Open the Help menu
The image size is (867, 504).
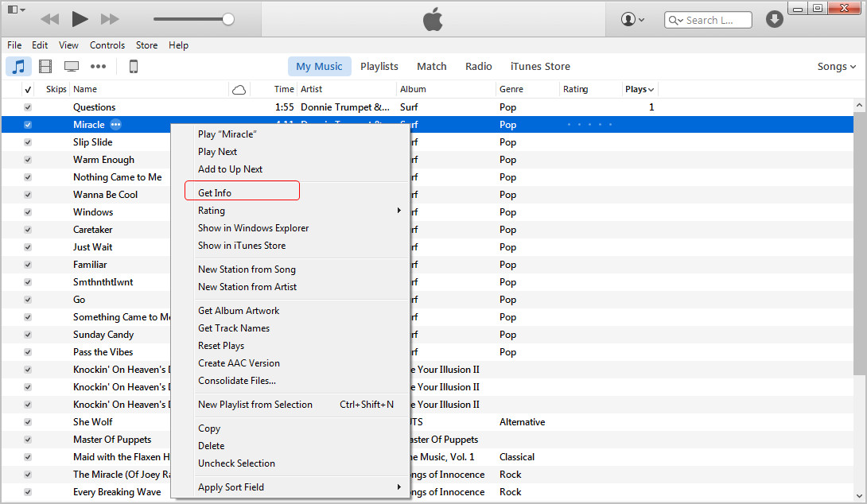coord(179,45)
